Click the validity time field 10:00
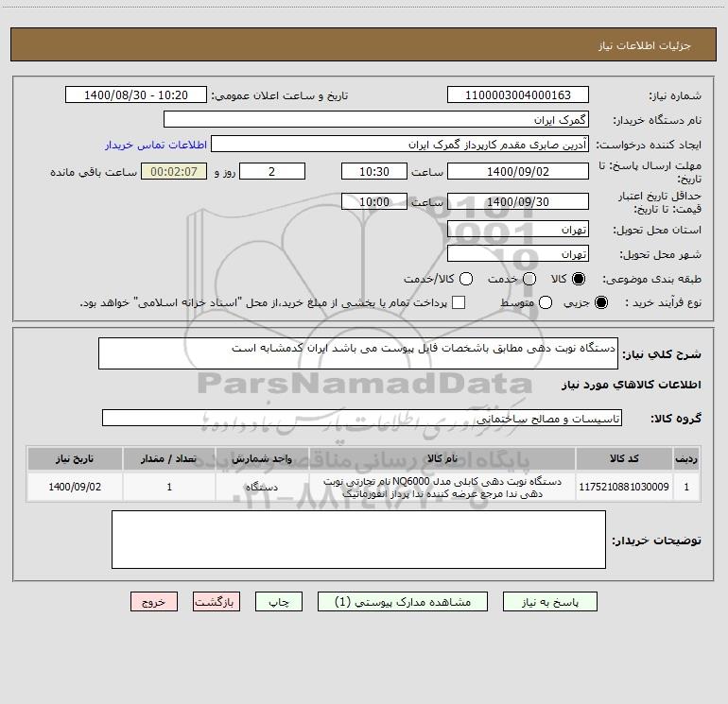The image size is (728, 704). click(374, 201)
